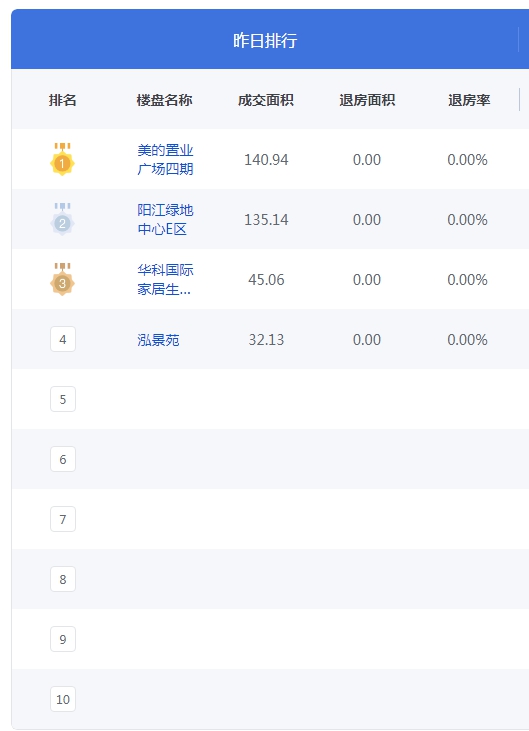Select the 昨日排行 tab header
This screenshot has width=529, height=731.
[x=265, y=41]
